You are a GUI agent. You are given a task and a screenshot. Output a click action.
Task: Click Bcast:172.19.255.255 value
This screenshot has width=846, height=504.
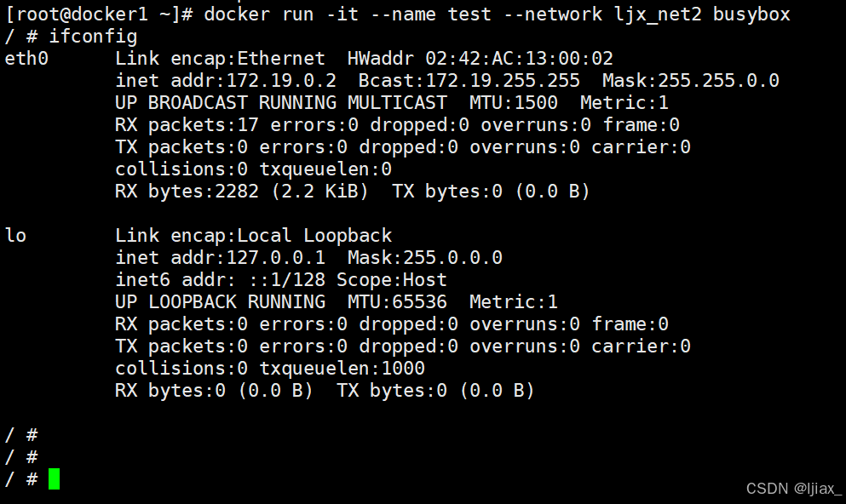pos(469,80)
